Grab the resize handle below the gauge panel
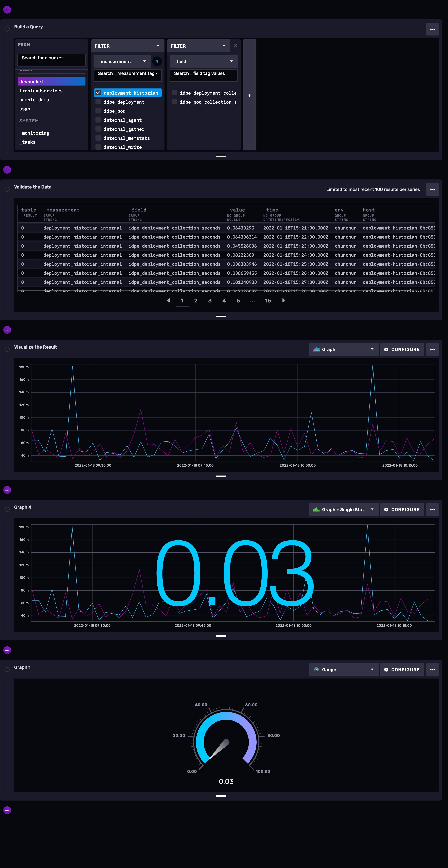 click(x=221, y=796)
